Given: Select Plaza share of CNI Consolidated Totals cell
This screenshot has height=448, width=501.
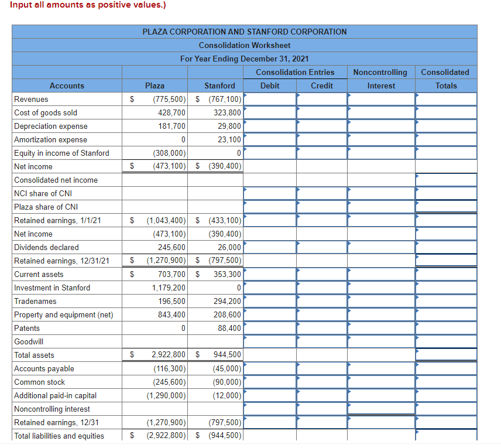Looking at the screenshot, I should coord(446,207).
